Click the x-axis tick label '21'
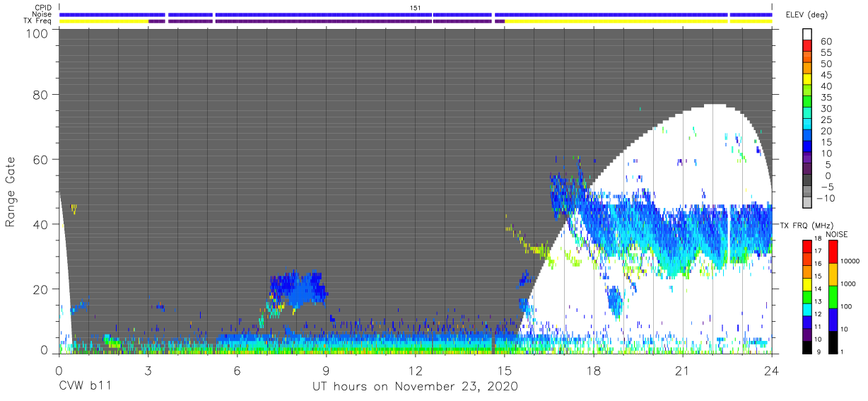Viewport: 868px width, 401px height. pyautogui.click(x=683, y=371)
